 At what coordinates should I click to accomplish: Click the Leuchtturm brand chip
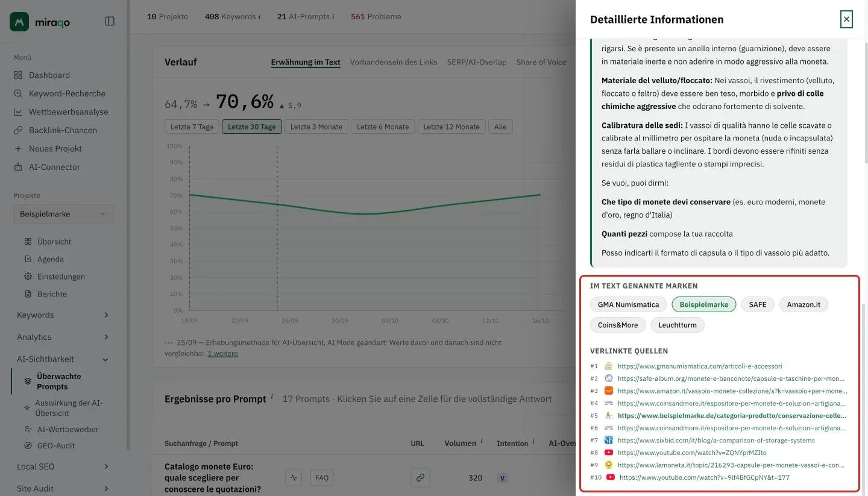678,325
